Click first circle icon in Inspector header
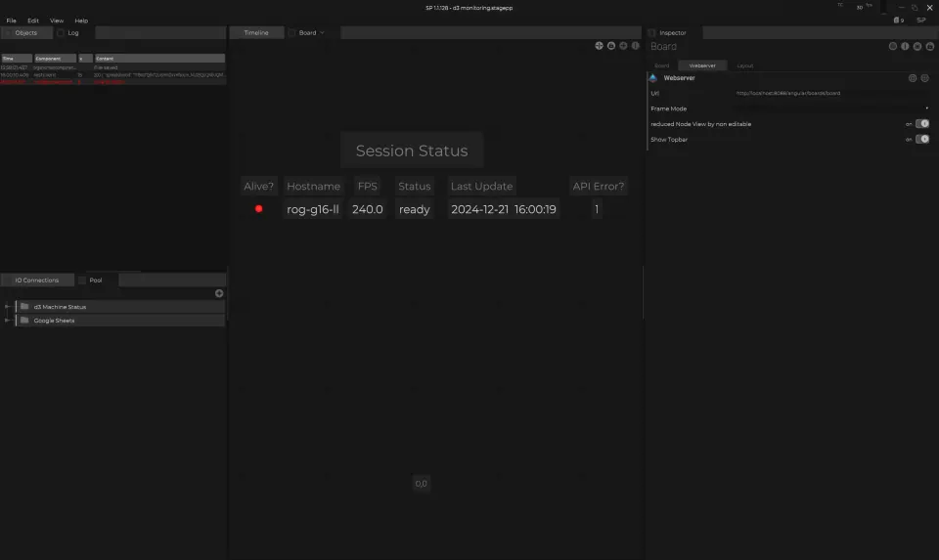Image resolution: width=939 pixels, height=560 pixels. (x=893, y=46)
